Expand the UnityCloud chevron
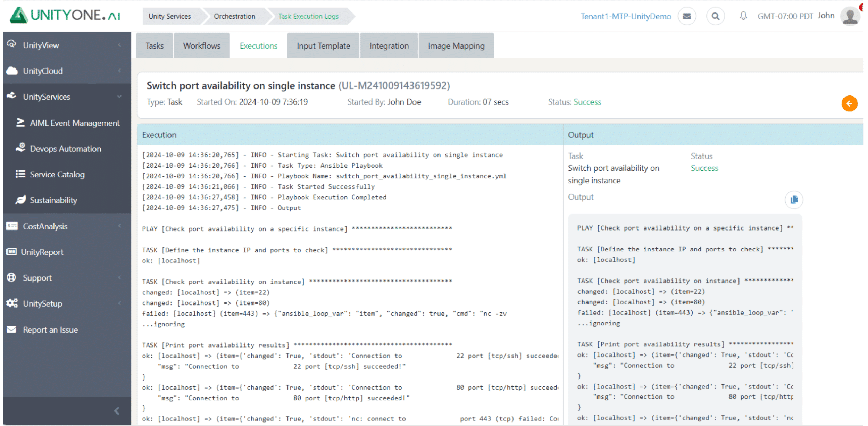 (x=119, y=70)
